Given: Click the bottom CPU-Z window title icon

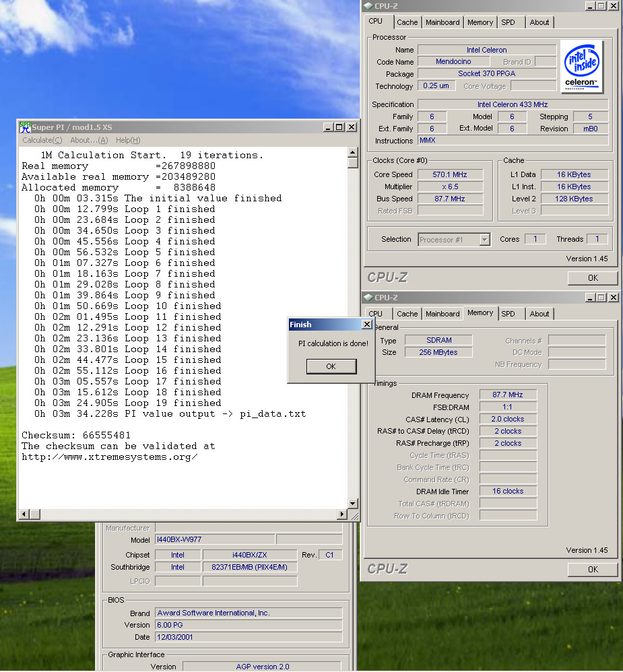Looking at the screenshot, I should pyautogui.click(x=368, y=298).
